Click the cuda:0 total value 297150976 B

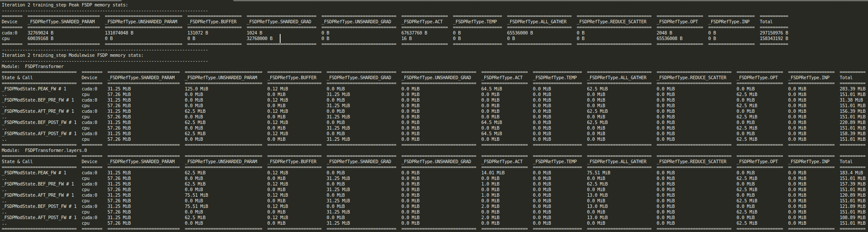pyautogui.click(x=774, y=33)
